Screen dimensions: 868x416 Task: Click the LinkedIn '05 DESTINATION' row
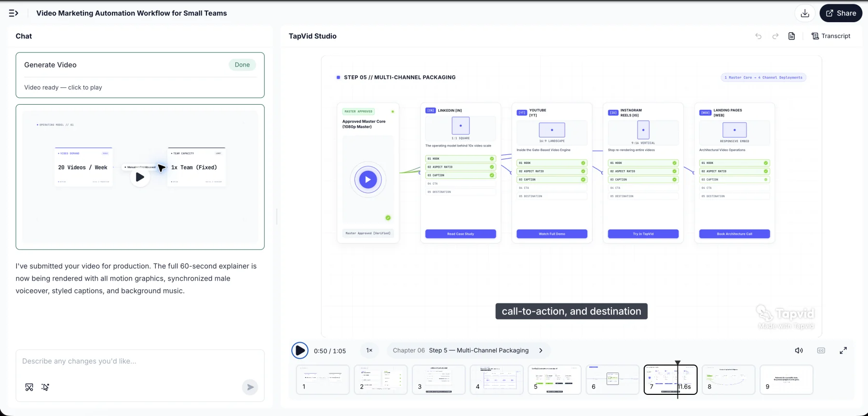tap(461, 192)
